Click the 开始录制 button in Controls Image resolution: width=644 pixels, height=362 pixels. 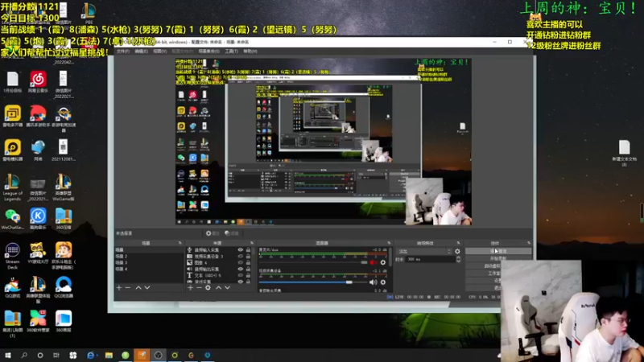(x=498, y=258)
